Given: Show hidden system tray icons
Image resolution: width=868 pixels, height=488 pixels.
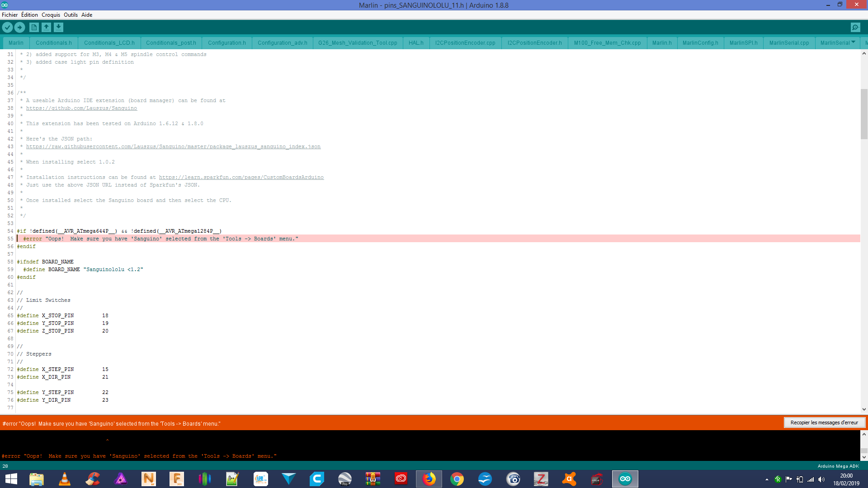Looking at the screenshot, I should point(767,479).
